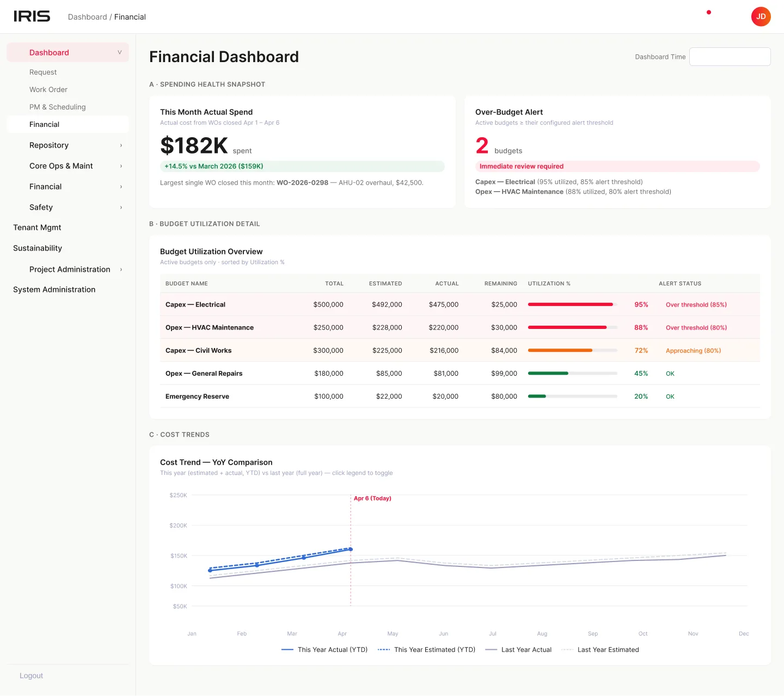
Task: Click the red notification dot
Action: point(708,12)
